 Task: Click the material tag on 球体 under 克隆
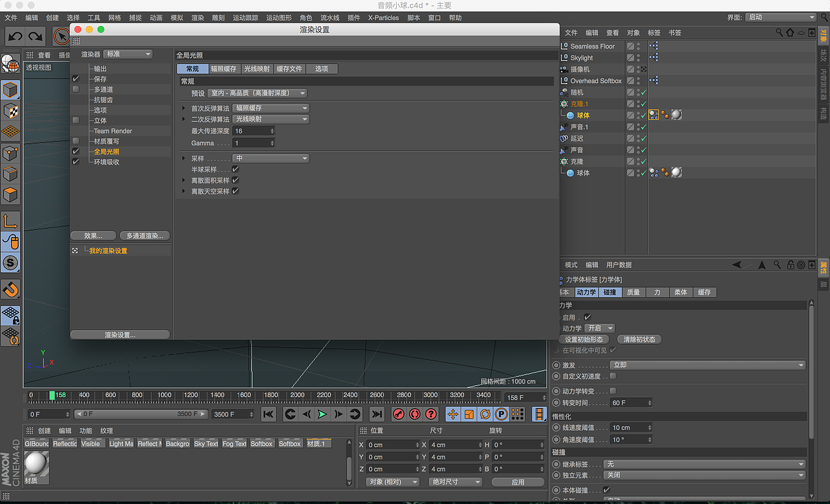[676, 172]
